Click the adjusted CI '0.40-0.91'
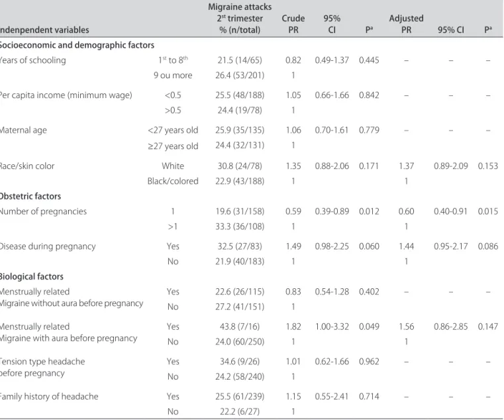The height and width of the screenshot is (420, 504). (450, 211)
